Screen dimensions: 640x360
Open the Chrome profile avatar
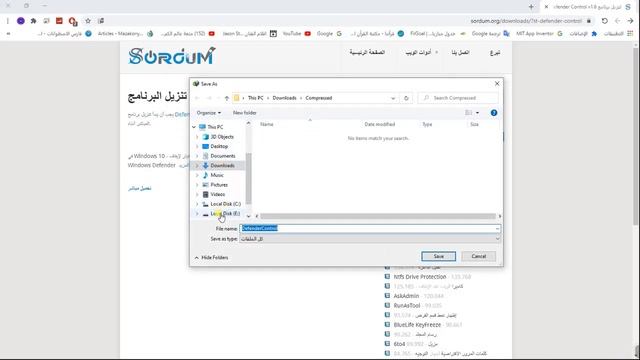20,21
